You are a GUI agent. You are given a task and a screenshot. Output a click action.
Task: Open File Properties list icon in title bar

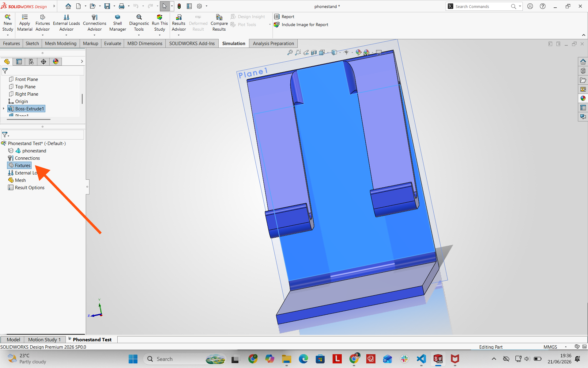189,6
